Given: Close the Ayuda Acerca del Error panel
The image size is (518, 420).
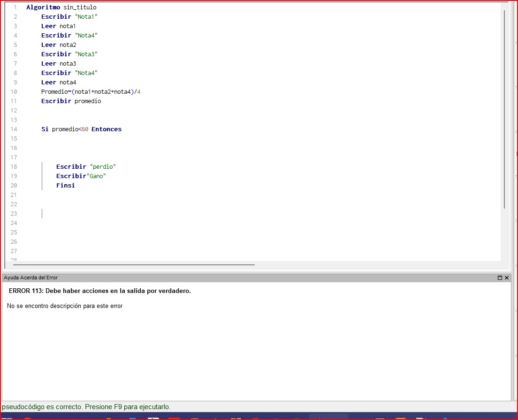Looking at the screenshot, I should (507, 278).
